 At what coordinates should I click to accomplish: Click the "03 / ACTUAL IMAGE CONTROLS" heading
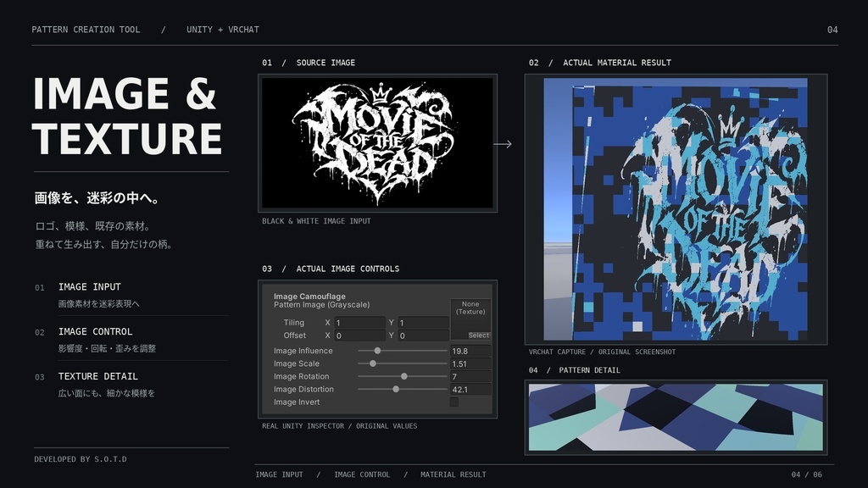331,269
